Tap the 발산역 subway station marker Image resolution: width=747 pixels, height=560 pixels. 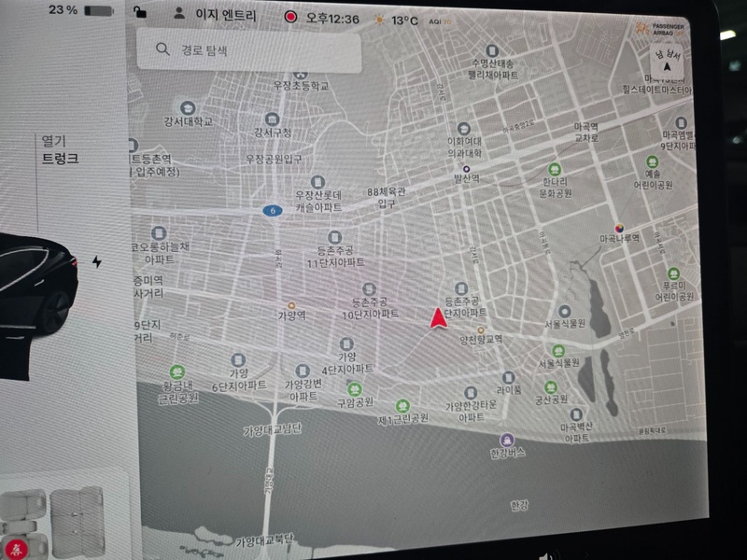(466, 169)
